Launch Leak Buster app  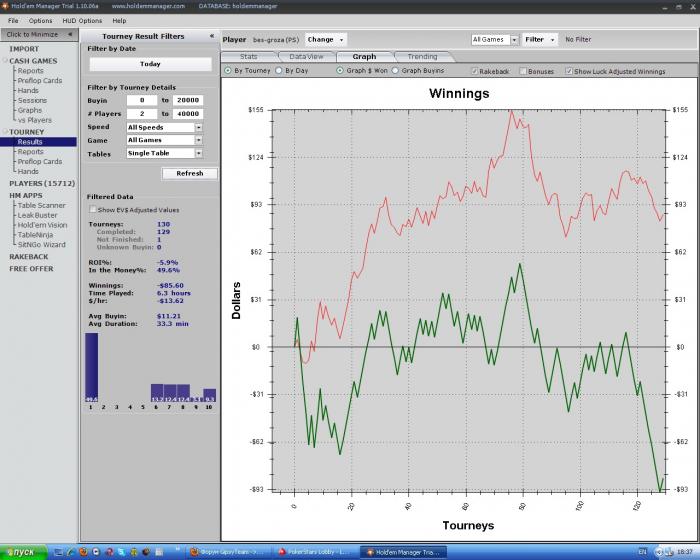tap(37, 215)
